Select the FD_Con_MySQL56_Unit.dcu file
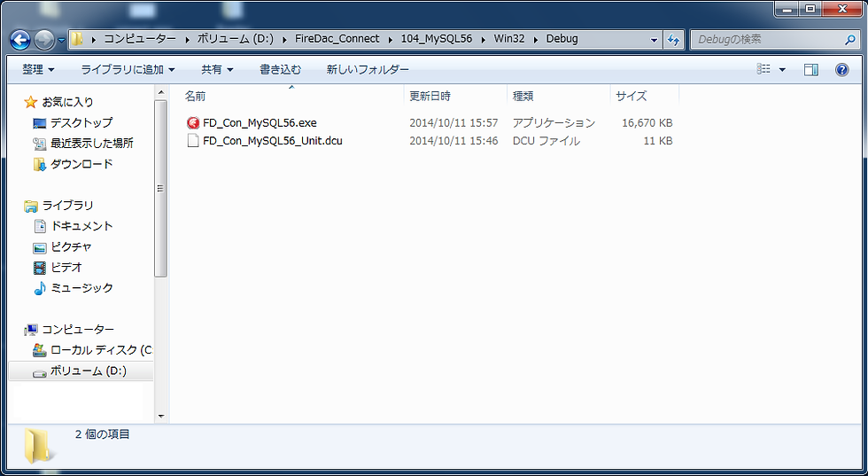Viewport: 868px width, 476px height. (273, 141)
